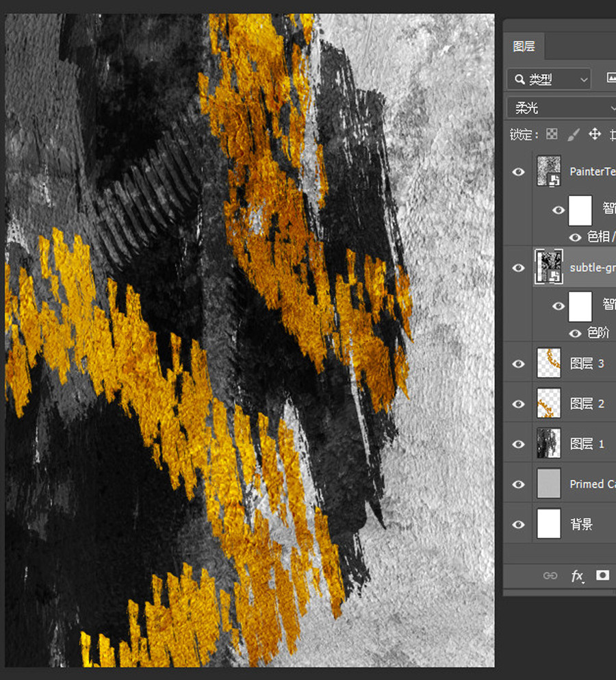Screen dimensions: 616x680
Task: Click the white smart filter mask under PainterTe
Action: coord(580,210)
